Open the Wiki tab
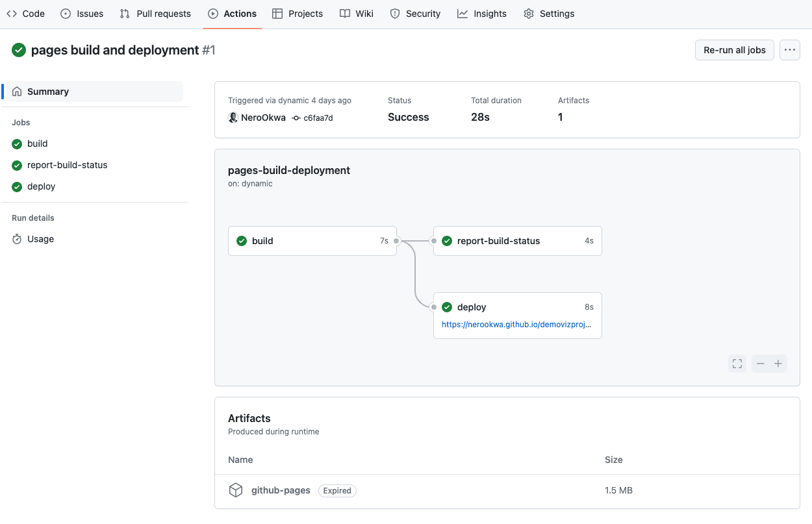Image resolution: width=812 pixels, height=524 pixels. (x=357, y=14)
